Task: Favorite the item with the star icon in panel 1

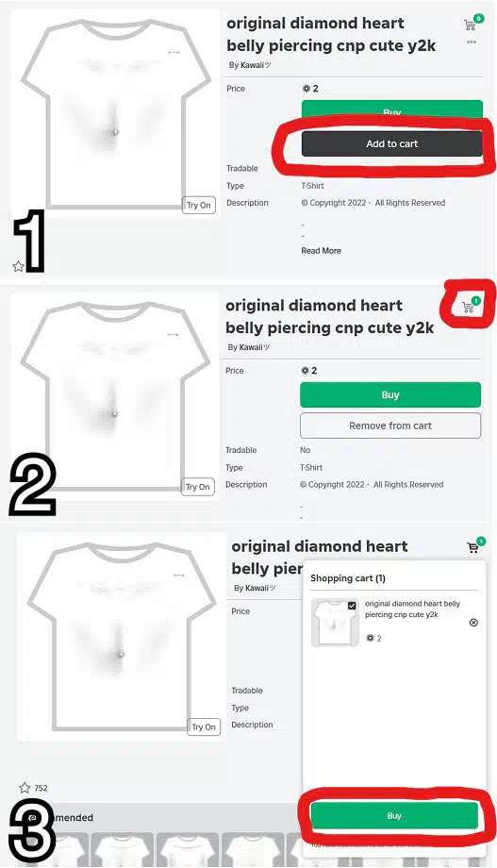Action: (18, 266)
